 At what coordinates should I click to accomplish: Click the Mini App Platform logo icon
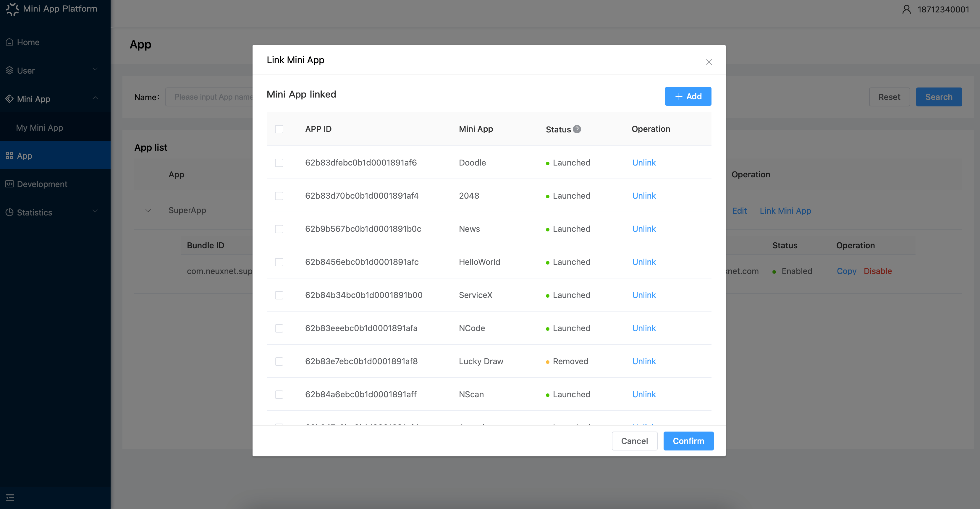(x=12, y=9)
